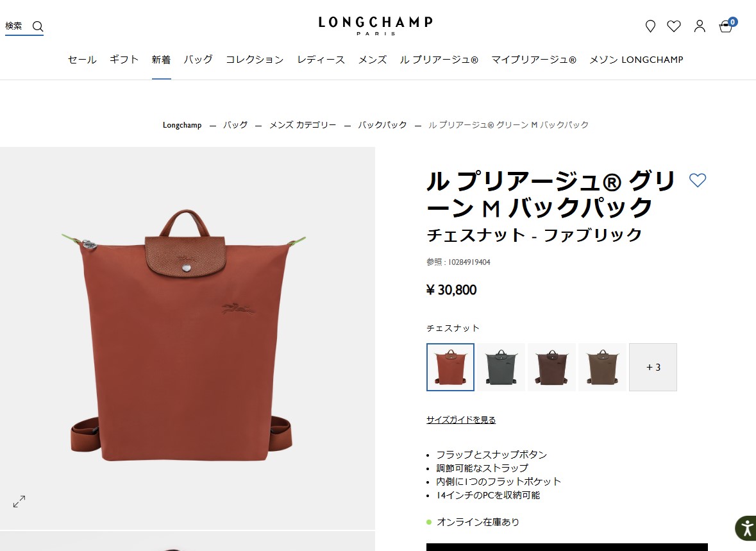Expand product image to fullscreen

[x=19, y=502]
